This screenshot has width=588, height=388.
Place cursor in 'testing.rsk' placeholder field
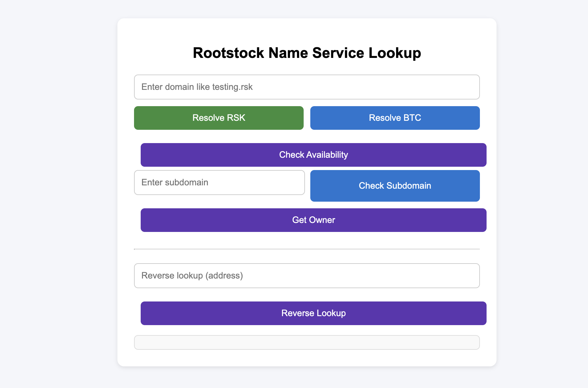click(x=307, y=87)
